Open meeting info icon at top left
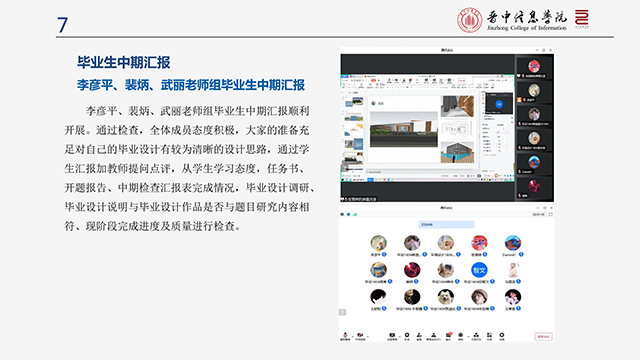The image size is (640, 360). [x=342, y=214]
